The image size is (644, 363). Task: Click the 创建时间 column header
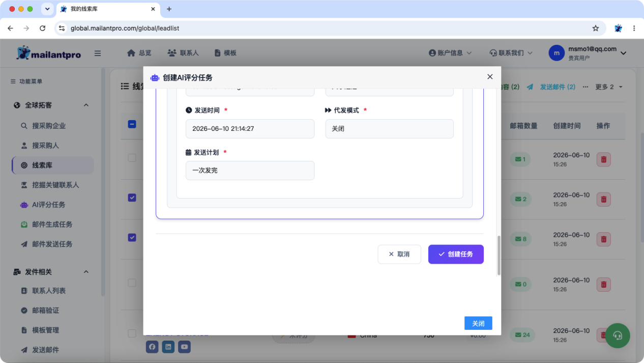point(567,126)
